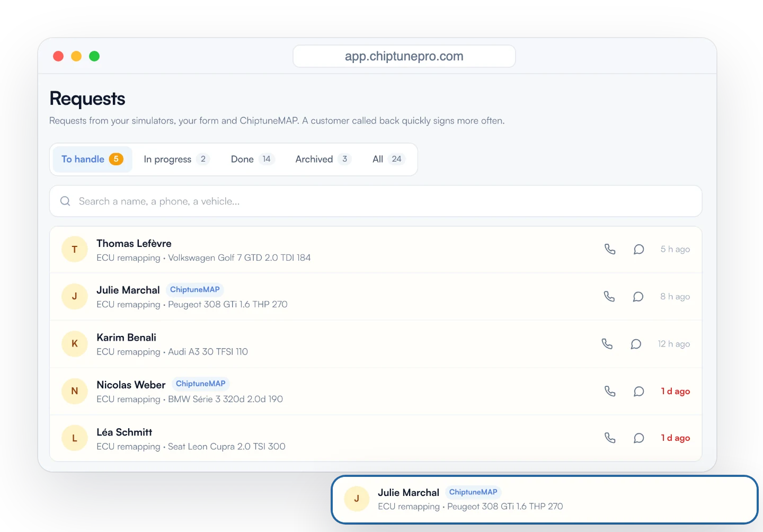Show the All requests tab
763x532 pixels.
pyautogui.click(x=388, y=159)
